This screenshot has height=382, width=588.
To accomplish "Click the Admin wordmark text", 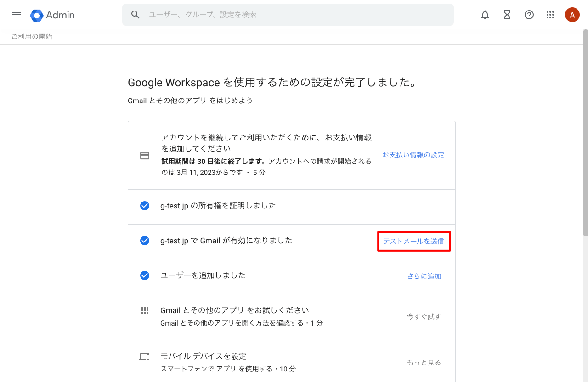I will click(60, 15).
